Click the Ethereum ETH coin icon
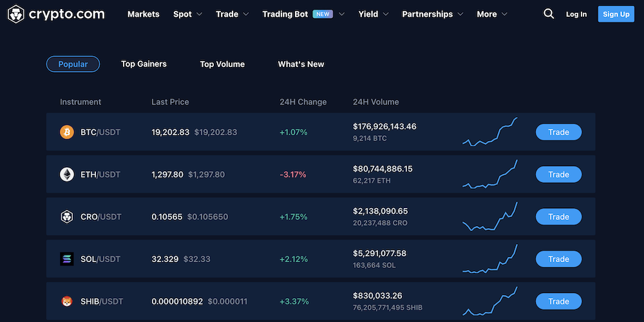 [67, 175]
